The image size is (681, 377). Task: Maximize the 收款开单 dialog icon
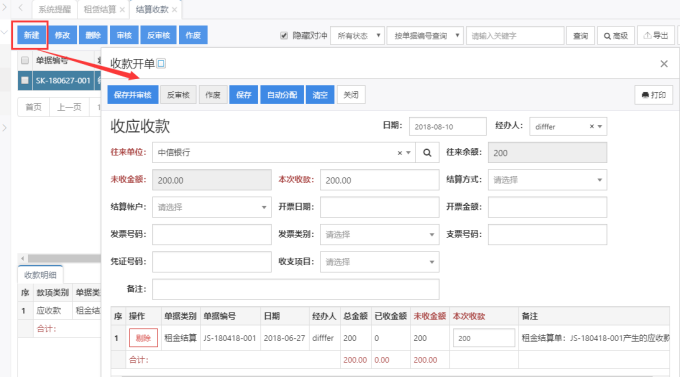pos(161,63)
